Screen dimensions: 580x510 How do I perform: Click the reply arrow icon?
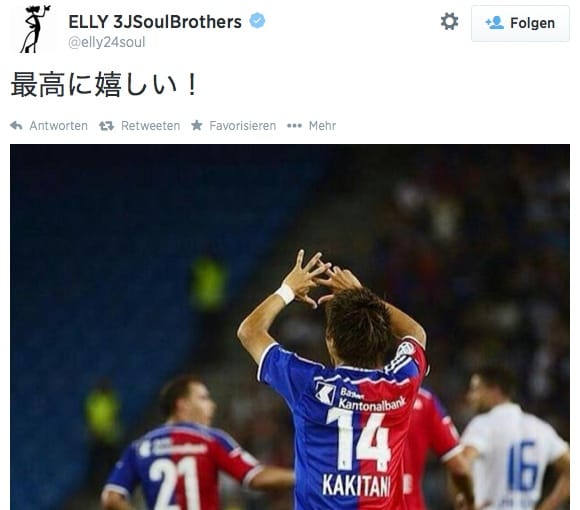[16, 126]
